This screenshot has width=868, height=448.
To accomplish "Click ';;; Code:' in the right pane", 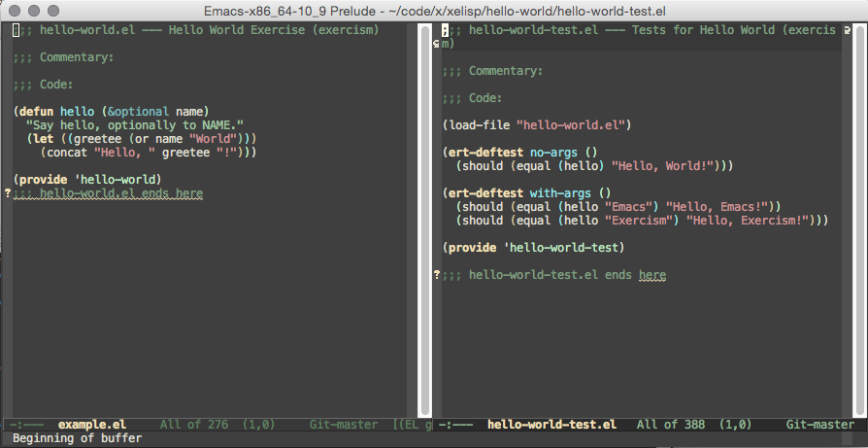I will (x=472, y=98).
